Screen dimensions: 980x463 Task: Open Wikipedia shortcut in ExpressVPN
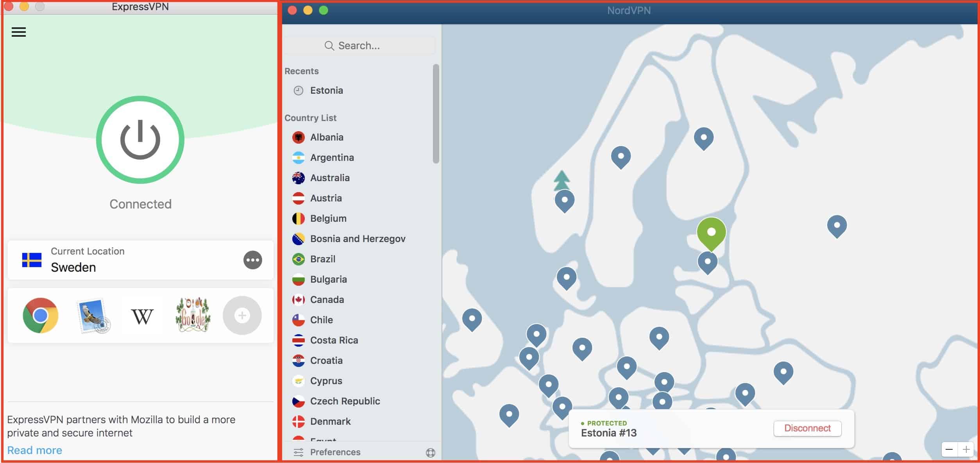pyautogui.click(x=142, y=316)
